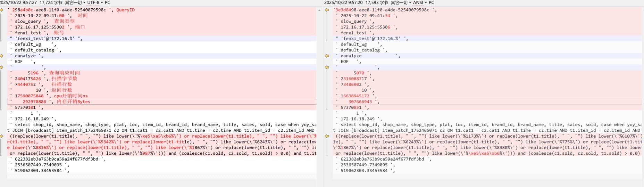Viewport: 644px width, 187px height.
Task: Click right pane's PC line-ending indicator
Action: tap(432, 2)
